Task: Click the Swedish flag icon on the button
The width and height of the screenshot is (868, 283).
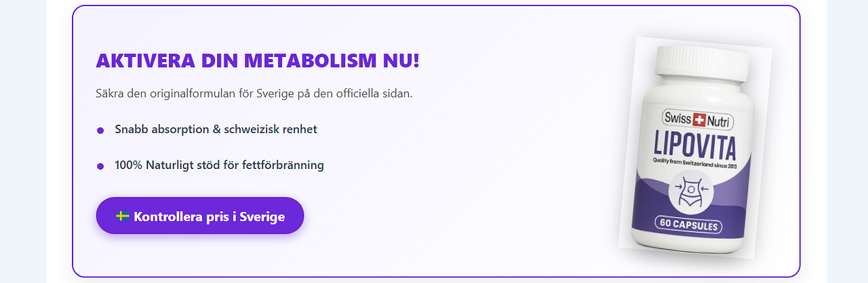Action: [x=123, y=216]
